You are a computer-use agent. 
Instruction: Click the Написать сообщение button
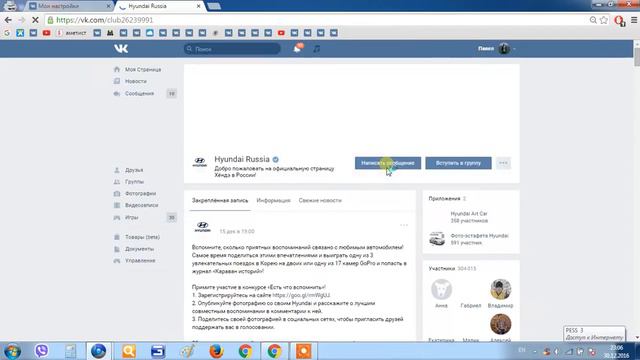click(x=388, y=163)
